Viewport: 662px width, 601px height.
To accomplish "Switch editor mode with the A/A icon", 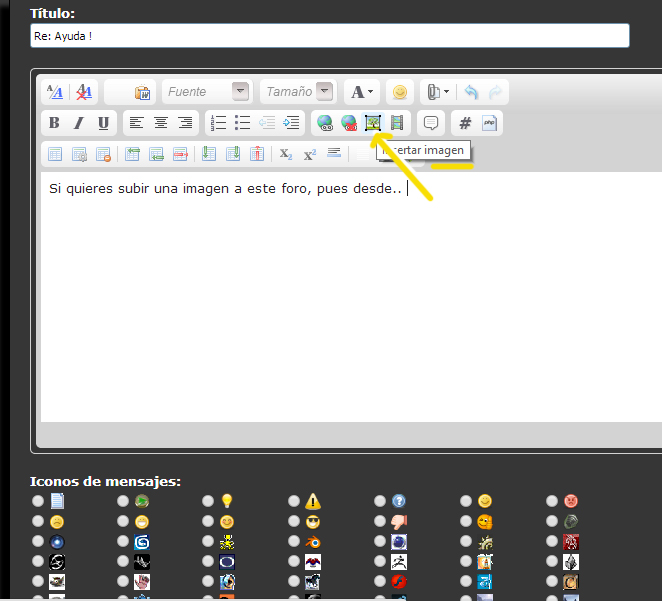I will tap(55, 92).
